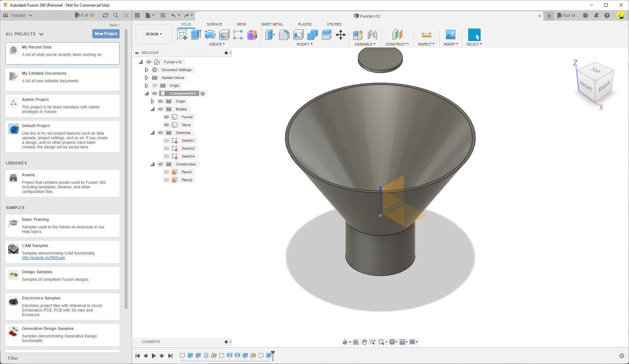This screenshot has width=629, height=364.
Task: Switch to the SHEET METAL tab
Action: tap(272, 24)
